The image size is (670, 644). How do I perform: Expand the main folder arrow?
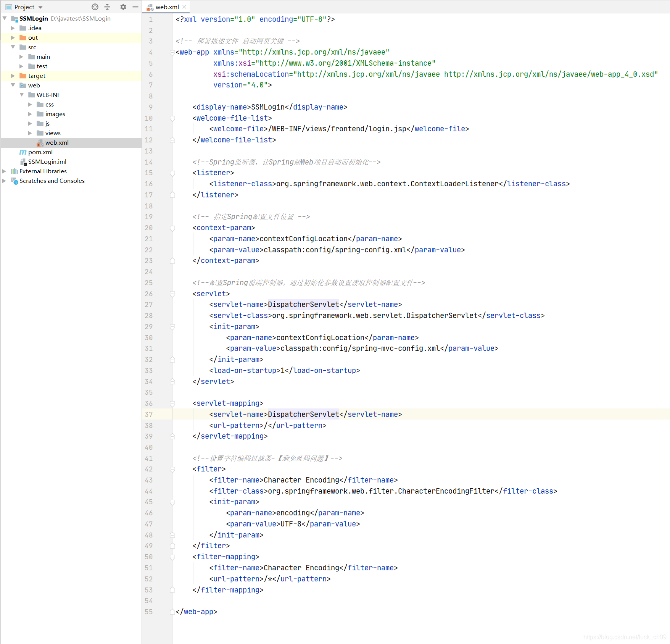21,56
